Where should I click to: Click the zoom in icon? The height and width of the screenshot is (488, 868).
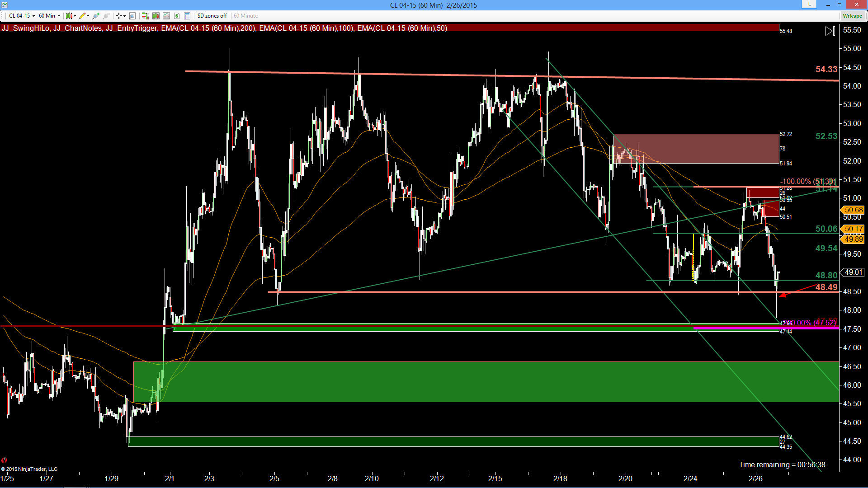click(96, 16)
